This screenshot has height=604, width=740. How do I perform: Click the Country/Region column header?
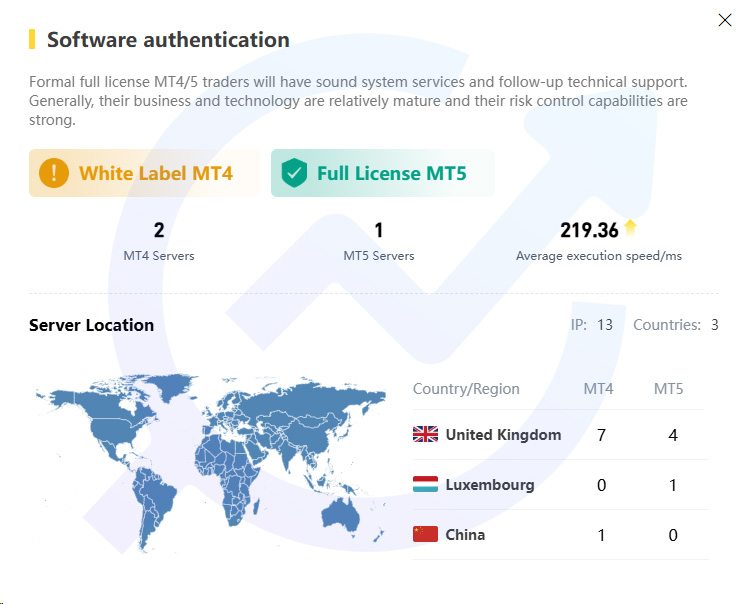point(466,389)
